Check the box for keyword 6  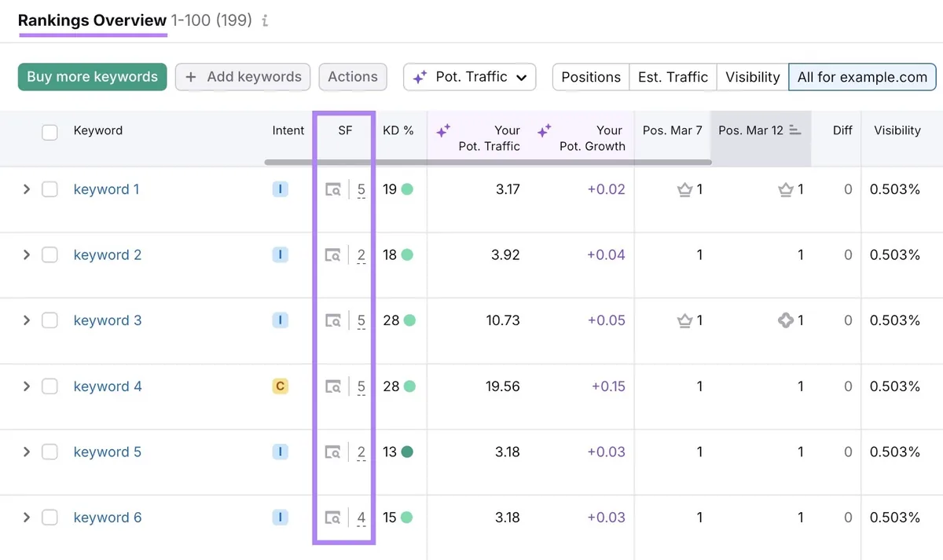tap(50, 518)
